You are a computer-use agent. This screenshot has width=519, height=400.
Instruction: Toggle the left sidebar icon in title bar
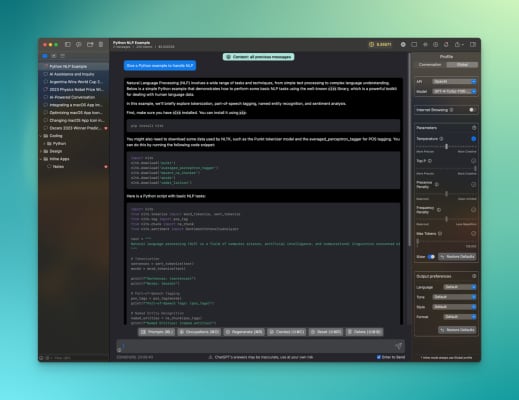68,44
